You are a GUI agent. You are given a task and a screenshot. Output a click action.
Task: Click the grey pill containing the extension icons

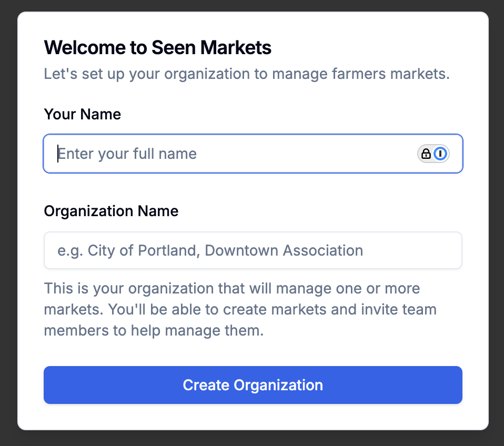pyautogui.click(x=434, y=154)
